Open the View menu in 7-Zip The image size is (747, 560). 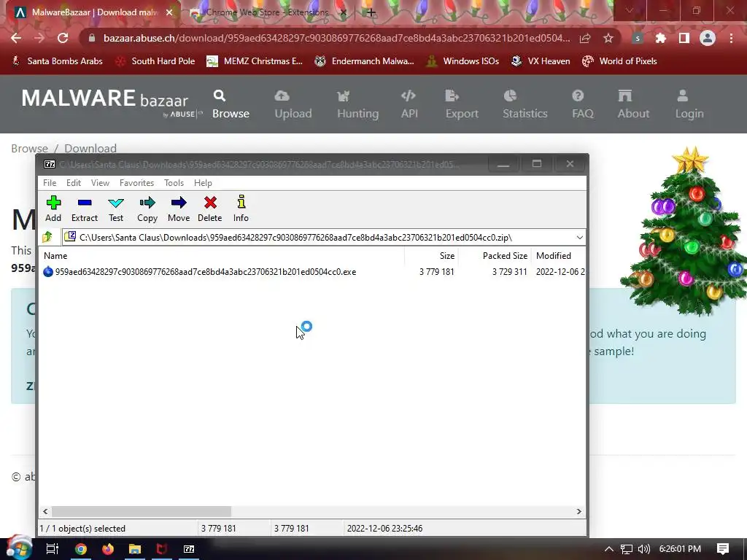coord(100,183)
